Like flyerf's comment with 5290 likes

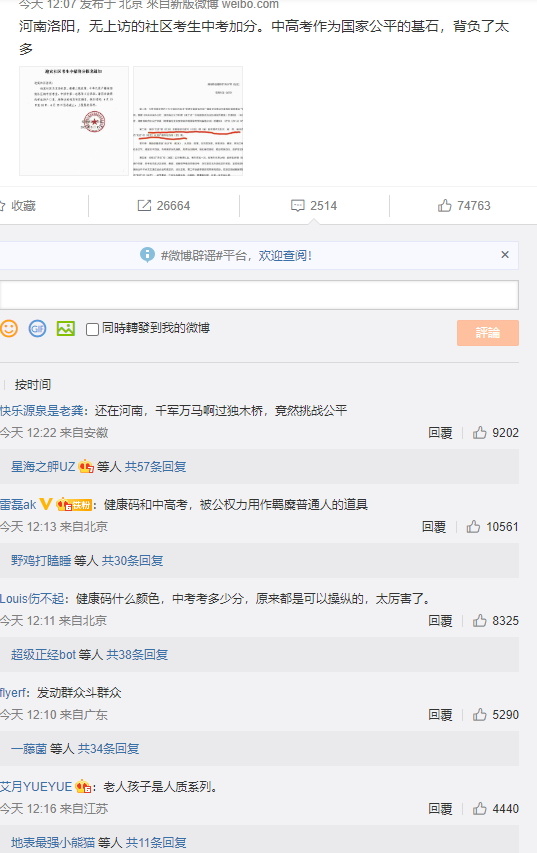point(495,715)
